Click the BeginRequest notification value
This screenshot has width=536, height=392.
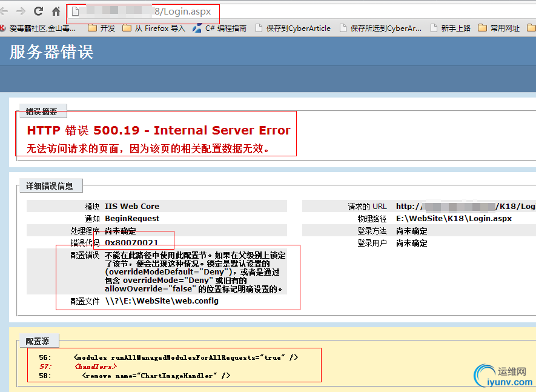pos(132,219)
